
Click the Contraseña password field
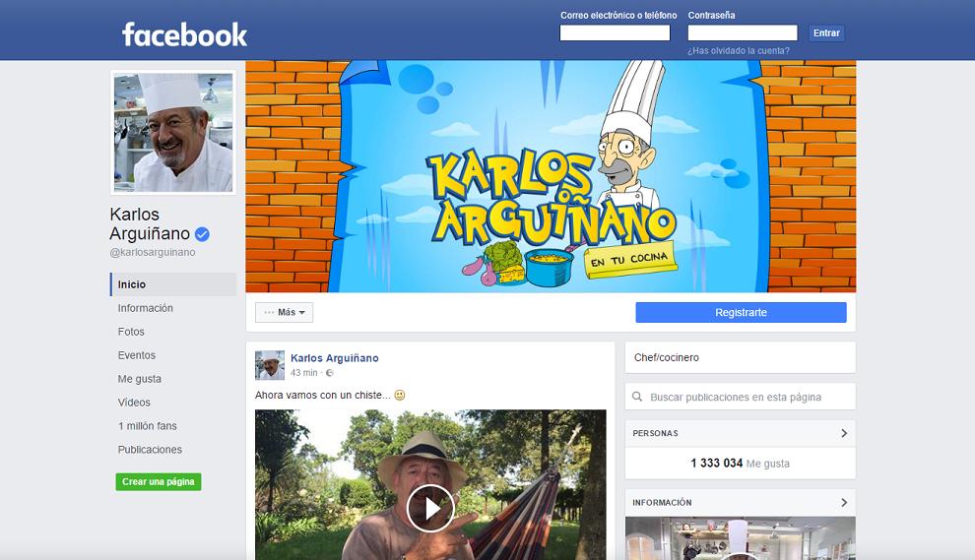pos(743,33)
